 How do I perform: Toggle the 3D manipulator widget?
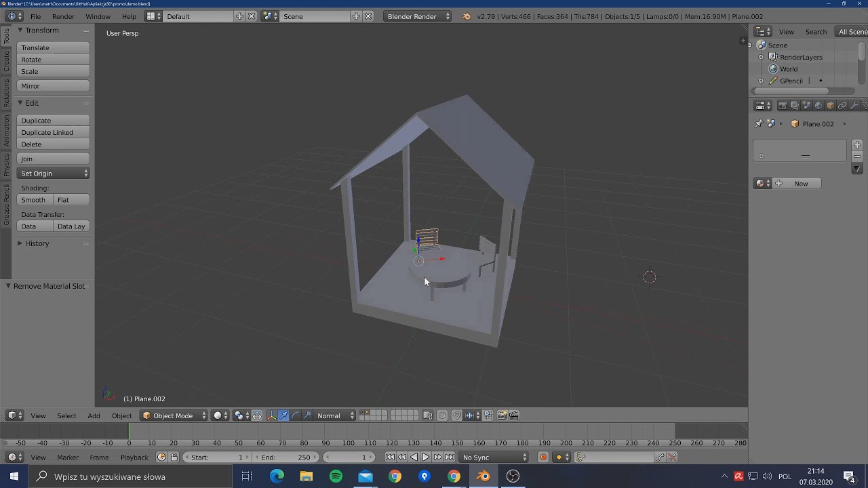pos(271,415)
